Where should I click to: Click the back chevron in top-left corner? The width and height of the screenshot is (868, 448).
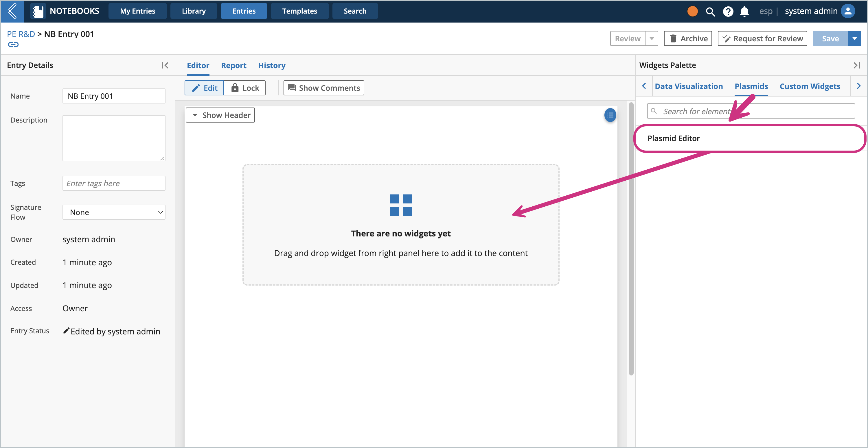click(x=12, y=11)
